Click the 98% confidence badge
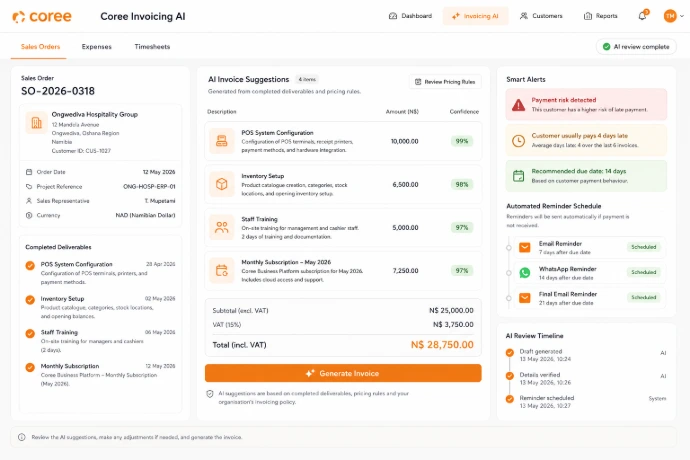The height and width of the screenshot is (460, 690). (462, 184)
